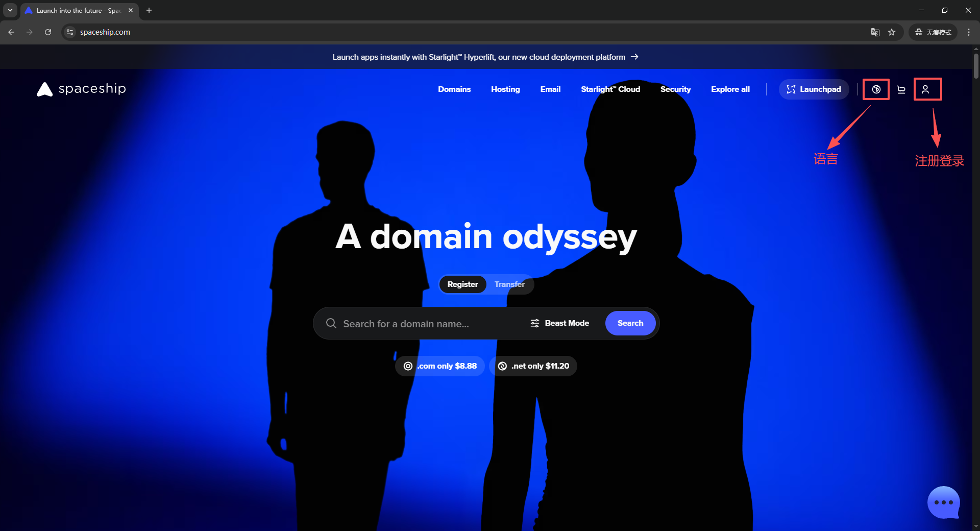980x531 pixels.
Task: Expand the Domains navigation menu
Action: pyautogui.click(x=454, y=89)
